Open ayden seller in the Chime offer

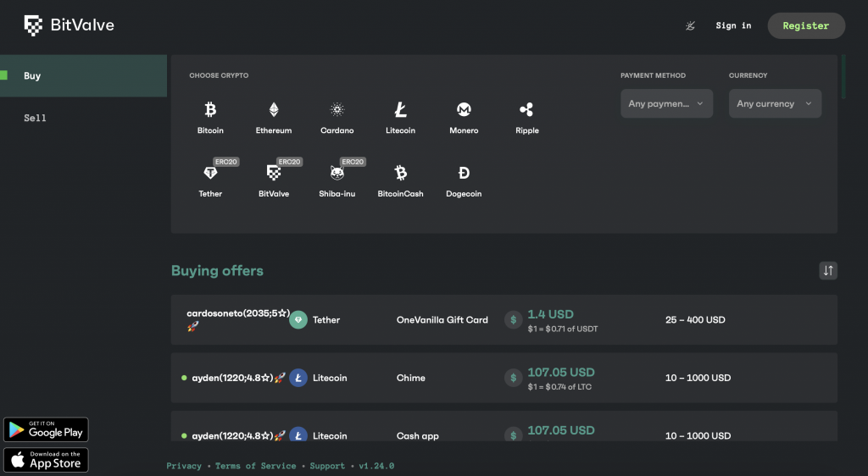232,378
